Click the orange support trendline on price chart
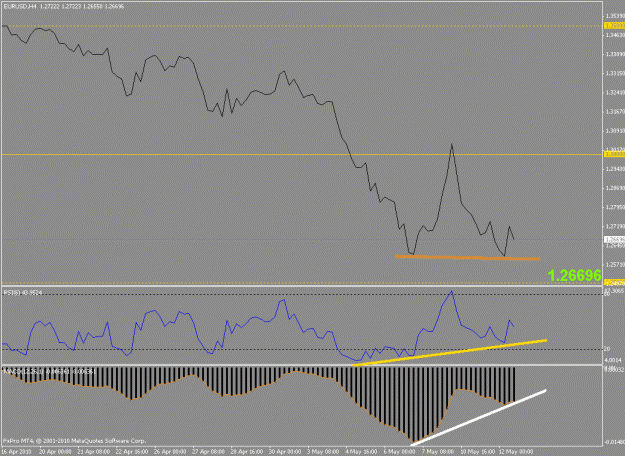The width and height of the screenshot is (625, 456). click(468, 257)
